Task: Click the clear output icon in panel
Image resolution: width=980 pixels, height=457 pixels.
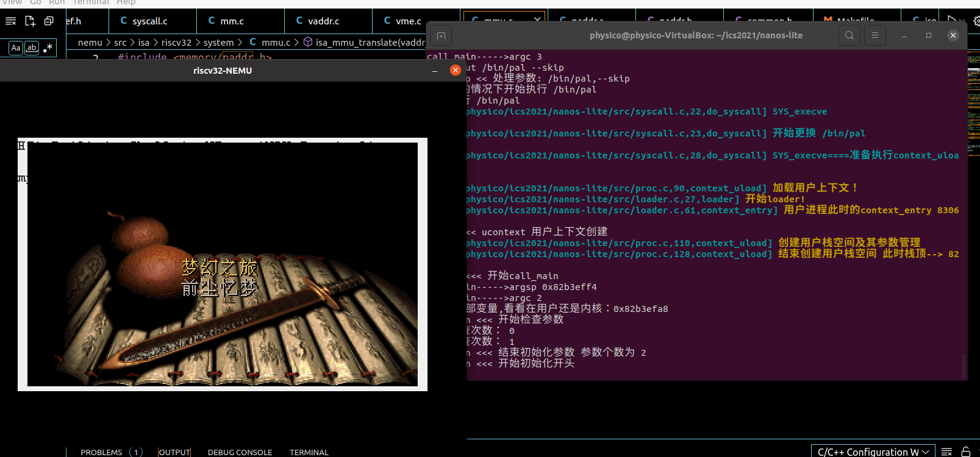Action: tap(946, 452)
